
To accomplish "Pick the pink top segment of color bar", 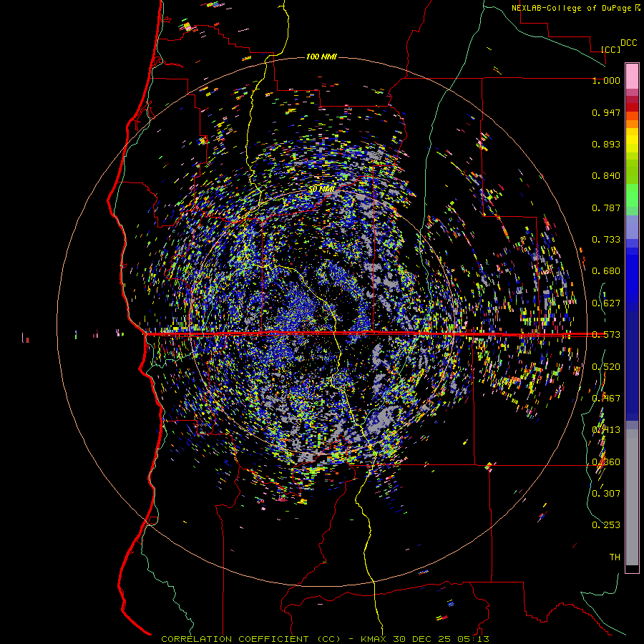I will [632, 77].
